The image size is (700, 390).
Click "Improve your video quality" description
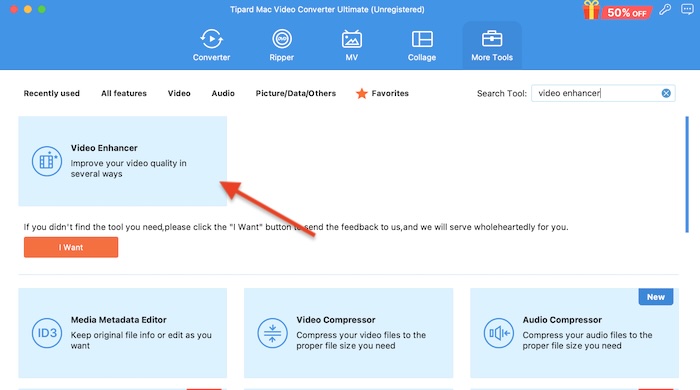(129, 168)
